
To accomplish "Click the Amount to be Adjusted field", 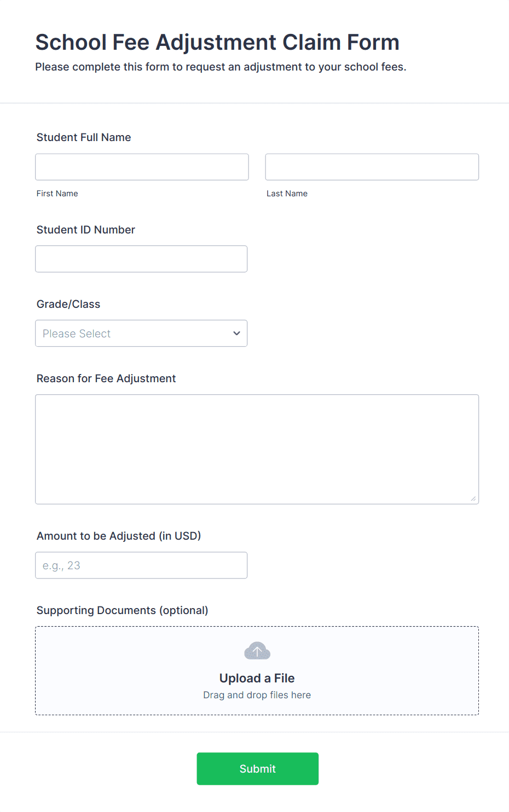I will pyautogui.click(x=141, y=565).
